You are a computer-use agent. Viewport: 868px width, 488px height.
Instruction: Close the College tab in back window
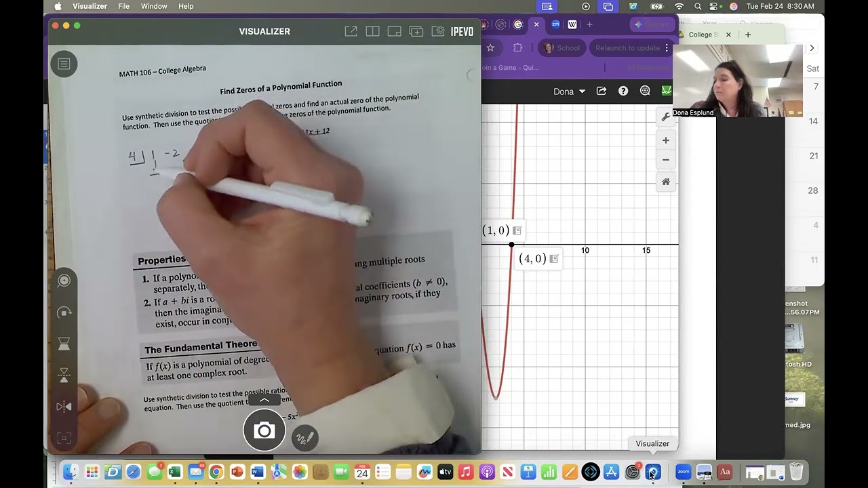point(728,35)
